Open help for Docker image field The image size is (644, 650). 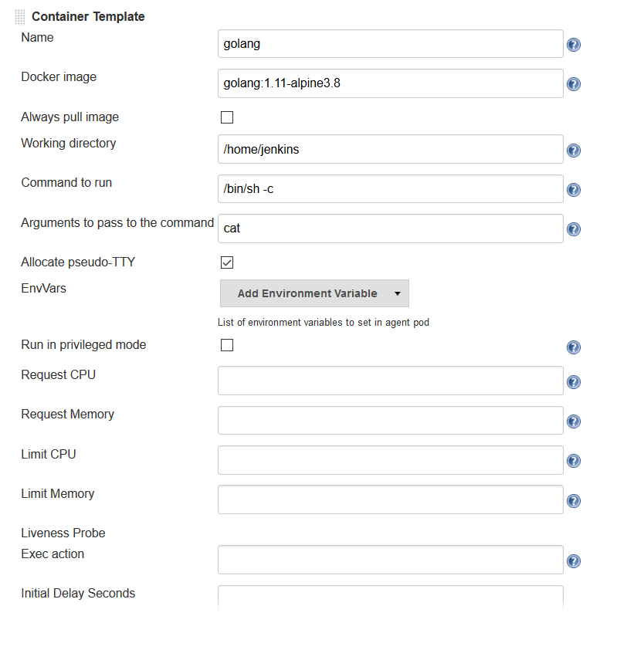tap(574, 84)
